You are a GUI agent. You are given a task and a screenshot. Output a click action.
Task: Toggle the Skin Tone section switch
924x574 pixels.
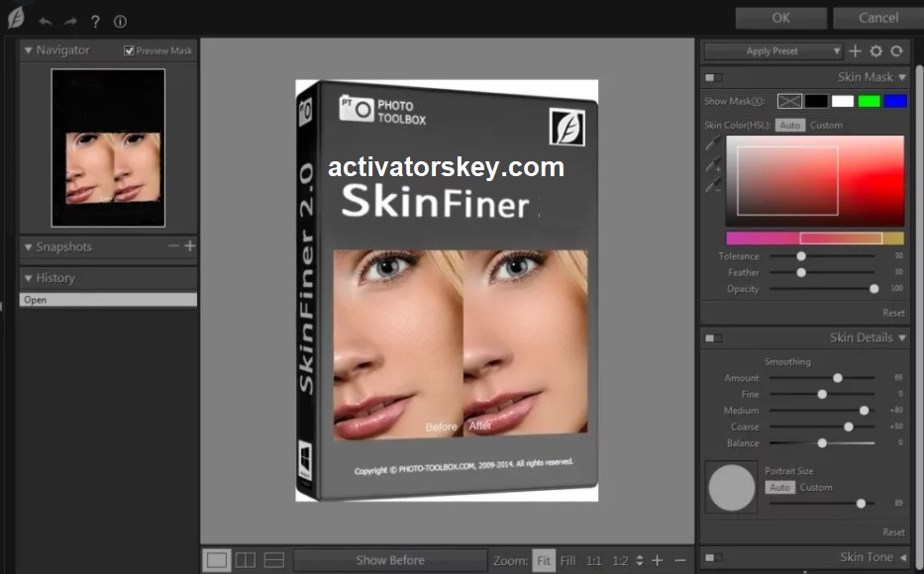tap(713, 557)
